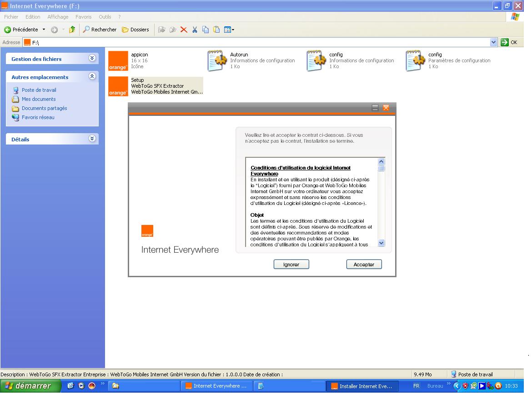This screenshot has height=394, width=532.
Task: Click the démarrer Start button
Action: point(30,386)
